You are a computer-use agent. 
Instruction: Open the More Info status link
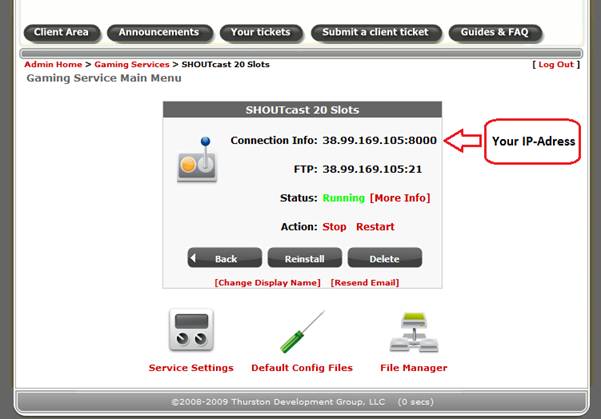[400, 198]
